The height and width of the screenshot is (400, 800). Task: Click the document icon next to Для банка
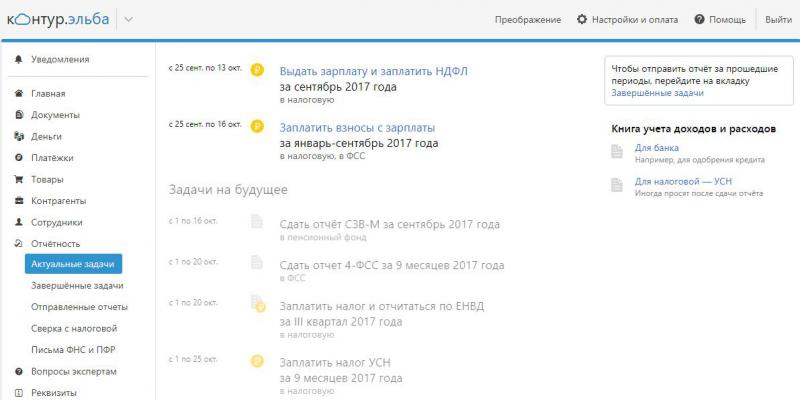click(618, 152)
